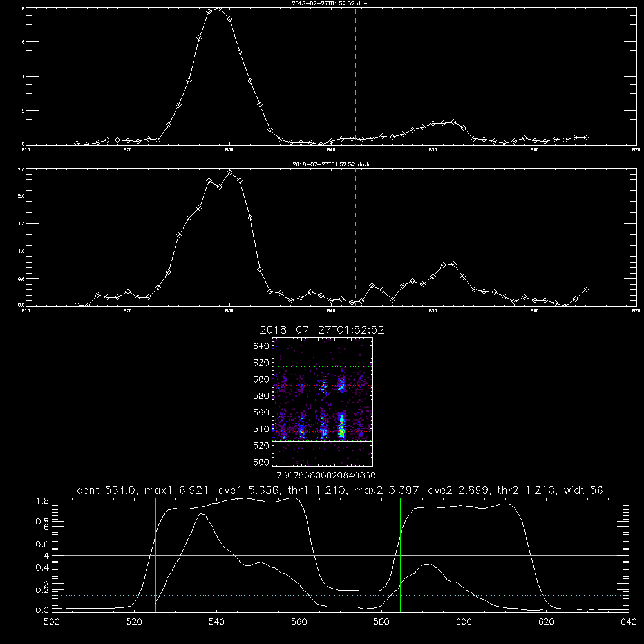Click the 'max2 3.397' entry
Image resolution: width=644 pixels, height=644 pixels.
click(x=386, y=490)
